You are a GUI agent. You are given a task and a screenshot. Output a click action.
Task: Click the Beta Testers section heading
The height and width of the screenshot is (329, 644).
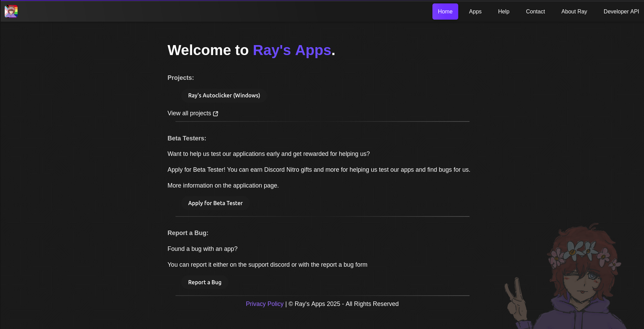(x=187, y=138)
